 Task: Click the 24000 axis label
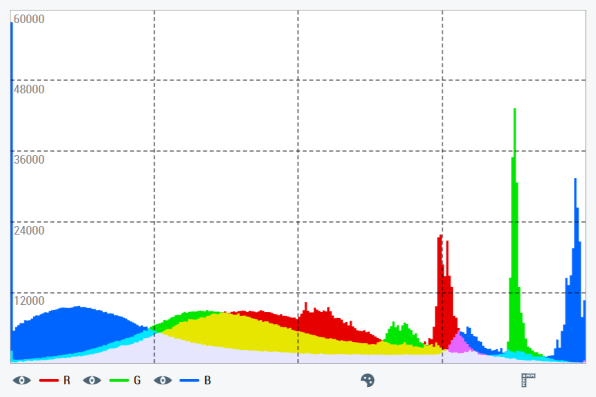(x=29, y=230)
